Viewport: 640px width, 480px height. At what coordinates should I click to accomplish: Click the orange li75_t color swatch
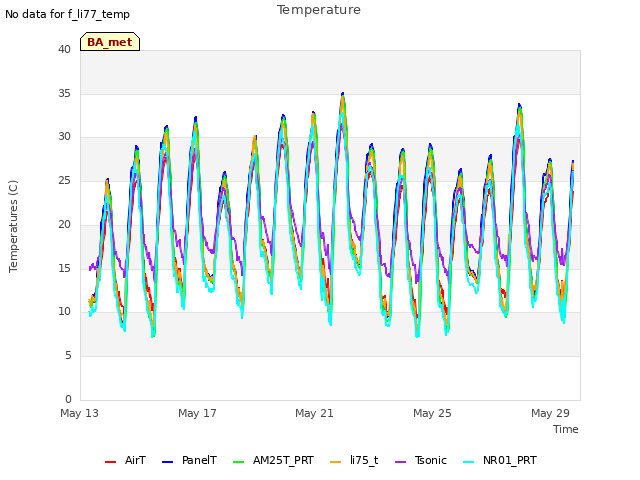click(335, 462)
